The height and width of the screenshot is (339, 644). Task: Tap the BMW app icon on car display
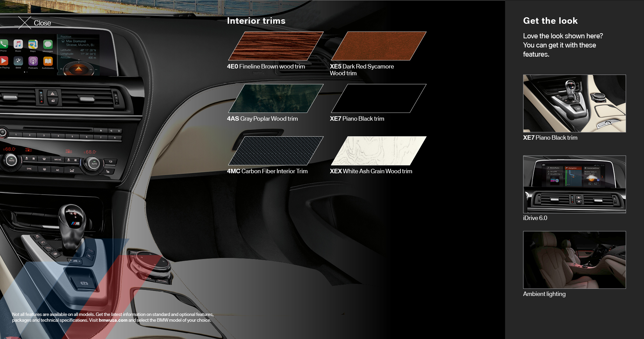click(x=18, y=61)
